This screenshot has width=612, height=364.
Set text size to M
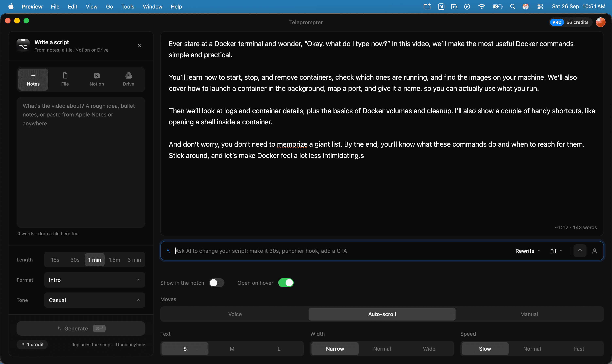point(232,349)
